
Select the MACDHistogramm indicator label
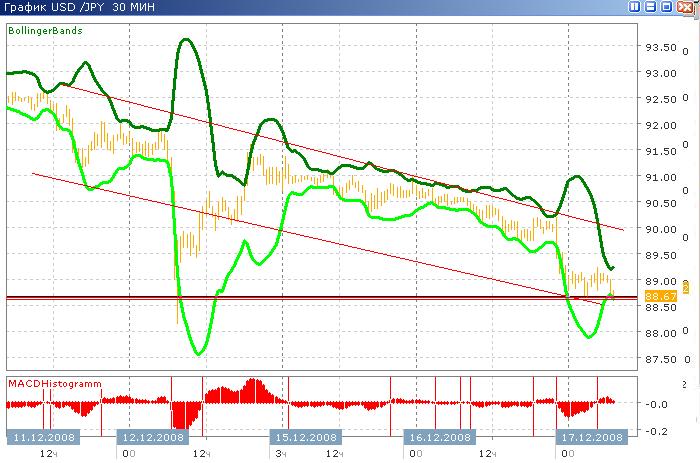pyautogui.click(x=49, y=383)
